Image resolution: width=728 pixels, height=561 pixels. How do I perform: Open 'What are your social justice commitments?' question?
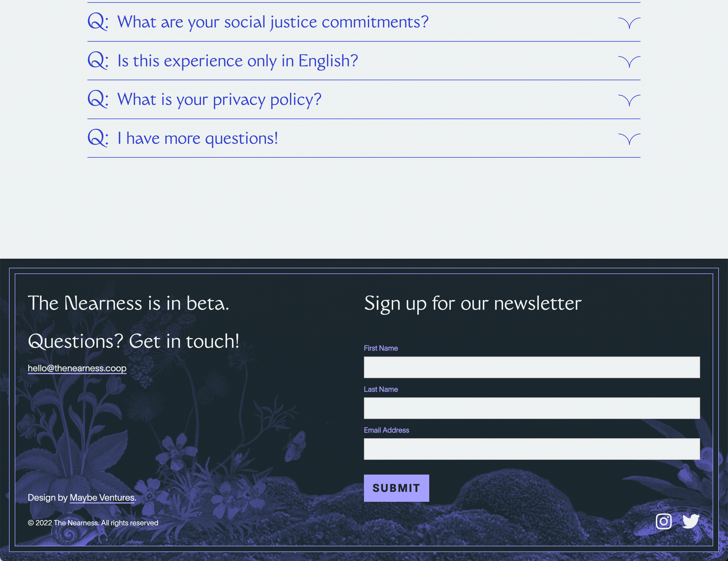273,22
